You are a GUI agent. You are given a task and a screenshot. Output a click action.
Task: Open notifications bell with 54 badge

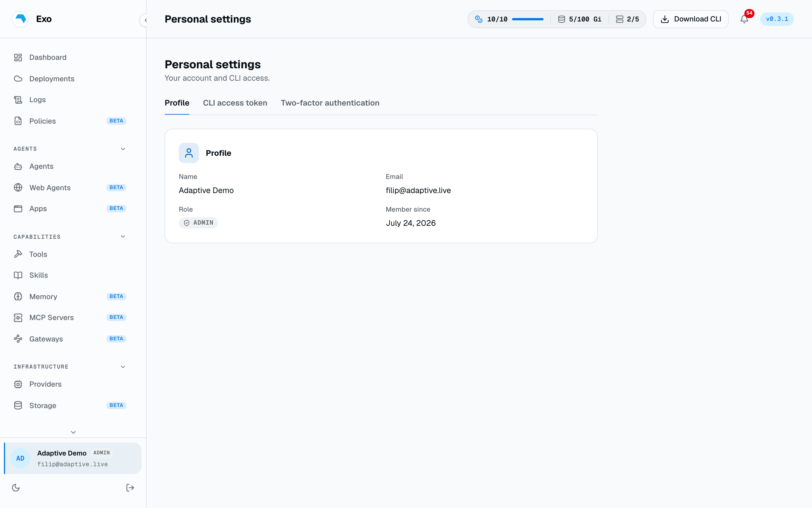point(744,19)
